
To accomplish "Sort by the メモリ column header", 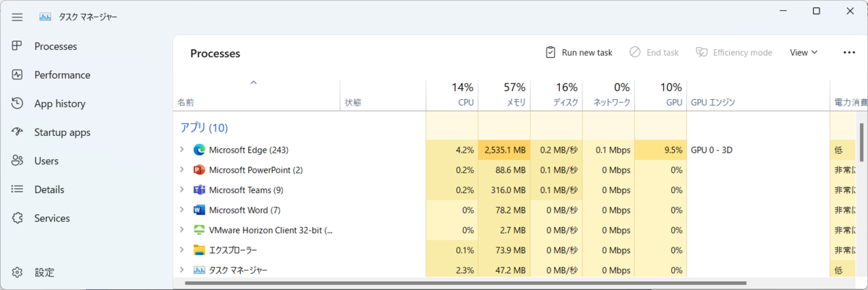I will [x=505, y=95].
